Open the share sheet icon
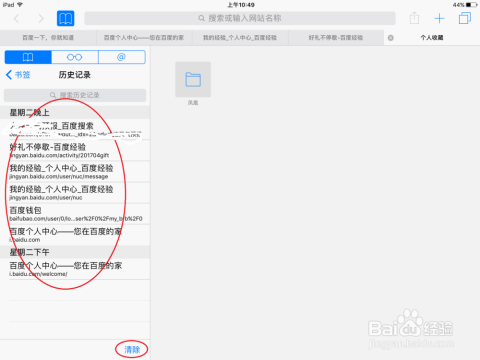 (x=414, y=18)
